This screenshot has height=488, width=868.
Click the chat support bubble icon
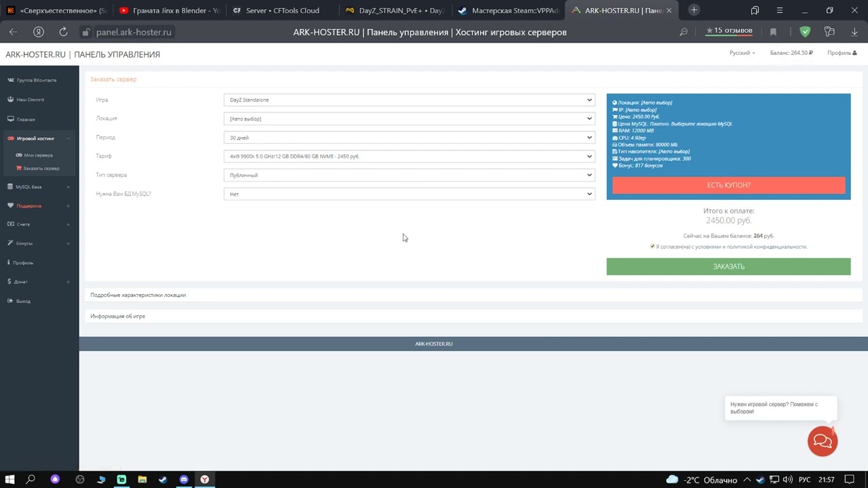point(823,442)
